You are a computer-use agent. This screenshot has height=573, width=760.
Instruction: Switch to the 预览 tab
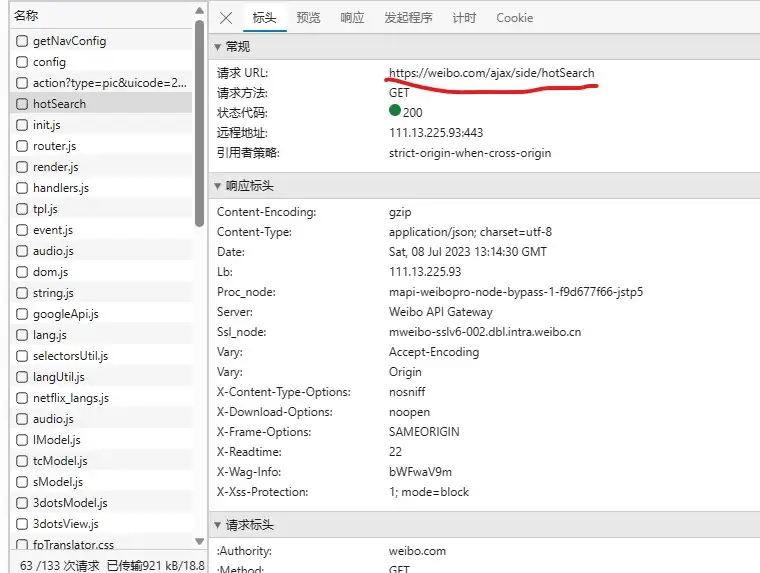click(309, 18)
